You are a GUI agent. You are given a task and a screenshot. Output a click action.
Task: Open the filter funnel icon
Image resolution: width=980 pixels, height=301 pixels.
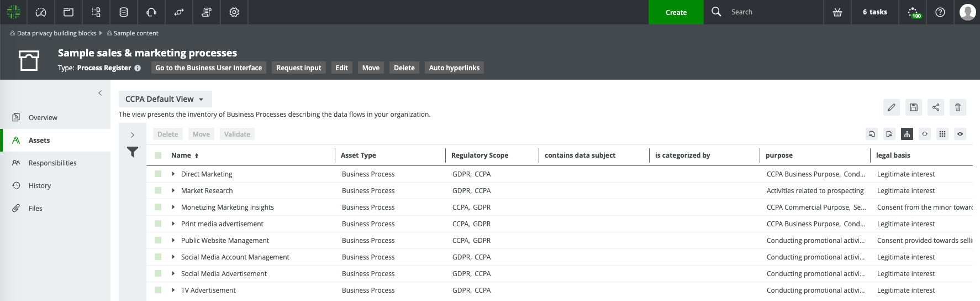point(133,152)
